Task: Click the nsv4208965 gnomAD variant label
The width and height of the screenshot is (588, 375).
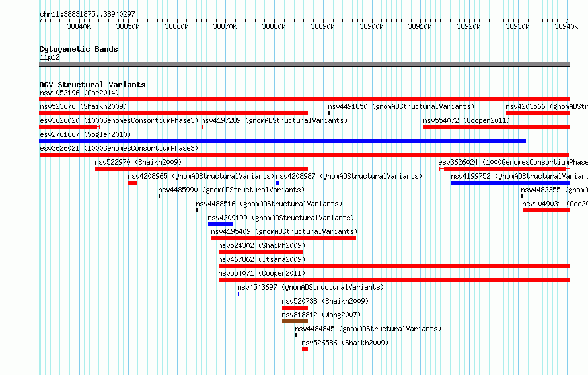Action: (201, 176)
